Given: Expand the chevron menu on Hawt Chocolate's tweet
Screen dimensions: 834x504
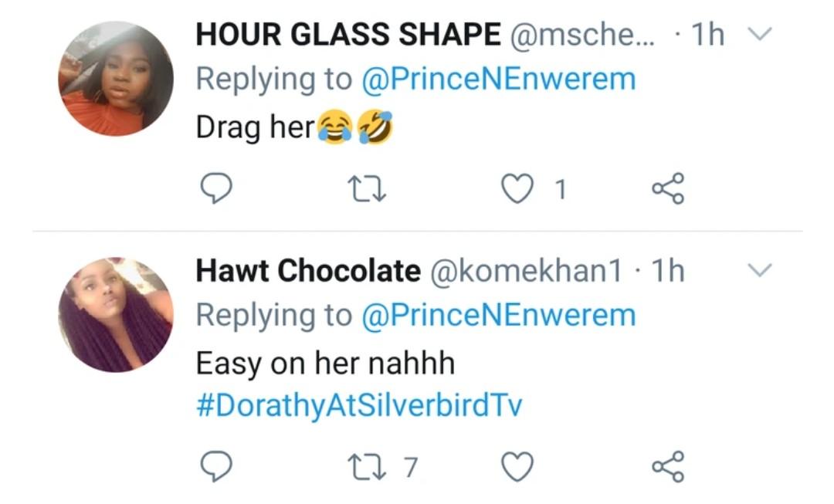Looking at the screenshot, I should (761, 270).
